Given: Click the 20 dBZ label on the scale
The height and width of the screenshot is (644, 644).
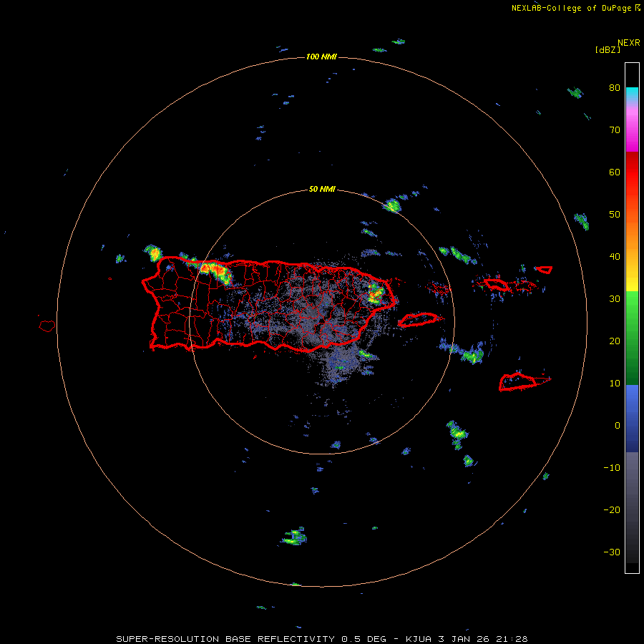Looking at the screenshot, I should coord(615,341).
